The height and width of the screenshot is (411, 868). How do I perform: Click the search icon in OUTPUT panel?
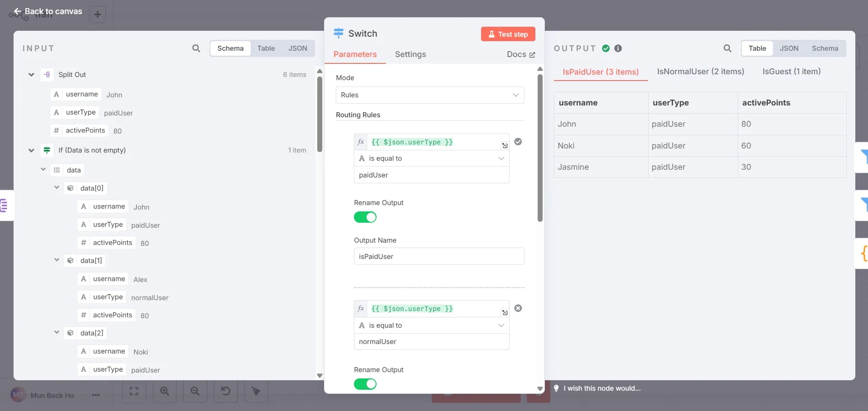[x=727, y=48]
